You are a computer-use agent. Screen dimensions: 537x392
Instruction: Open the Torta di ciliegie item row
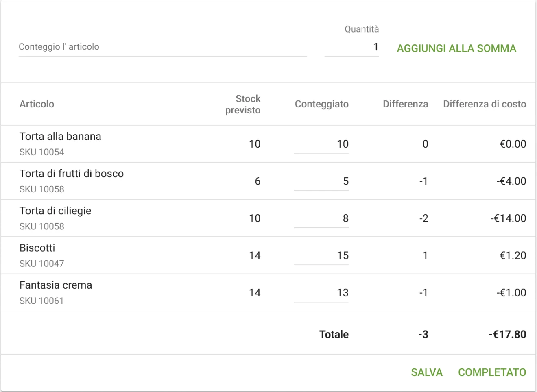click(55, 211)
